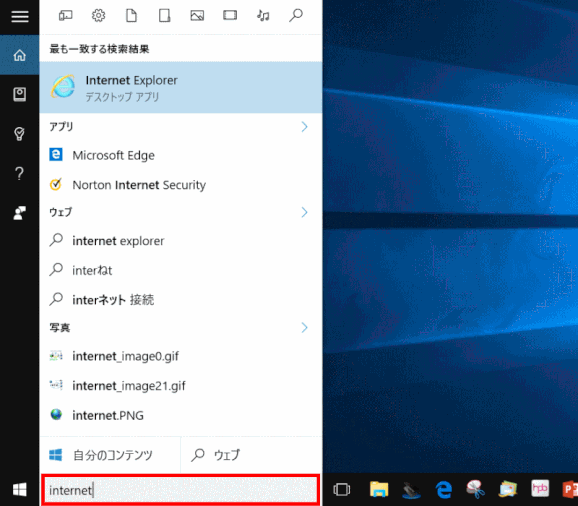Select the interねt web suggestion

pos(181,270)
